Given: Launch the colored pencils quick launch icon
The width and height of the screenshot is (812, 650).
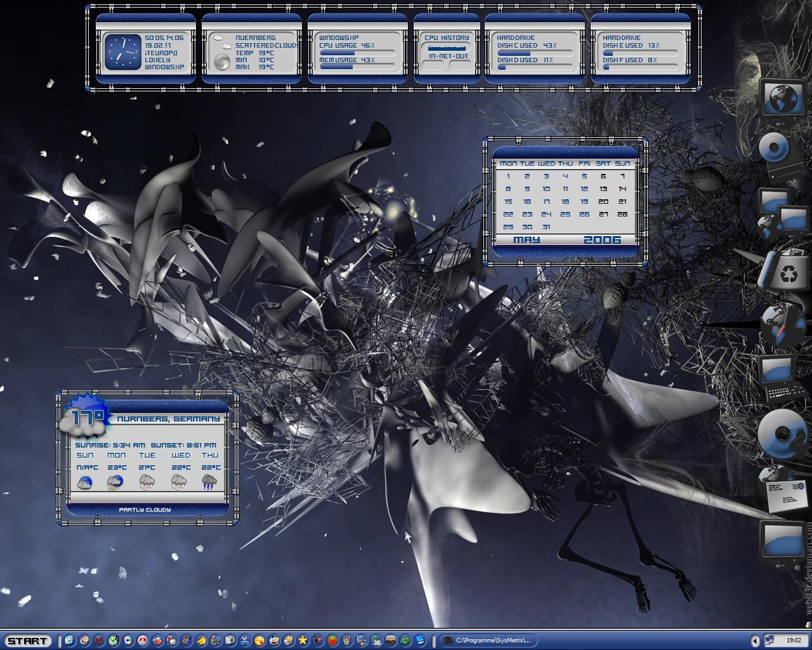Looking at the screenshot, I should 187,640.
